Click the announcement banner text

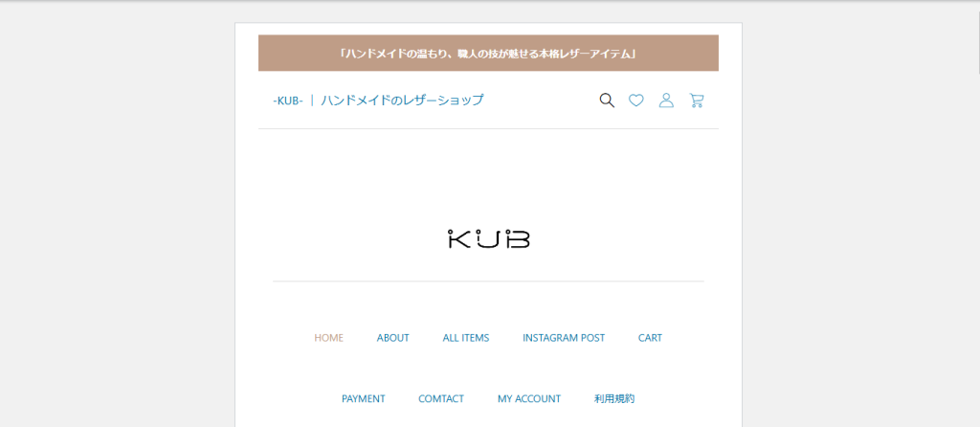tap(488, 54)
